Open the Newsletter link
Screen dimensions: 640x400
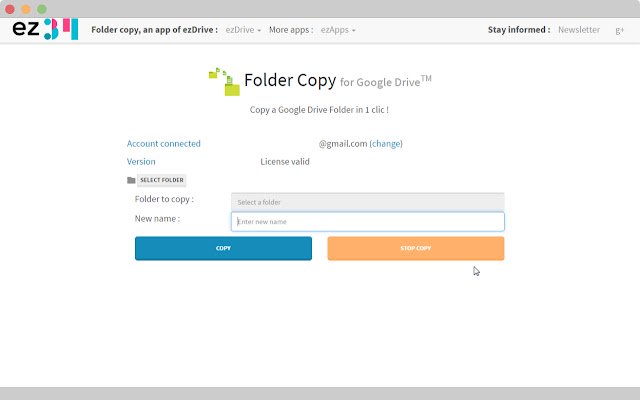point(579,30)
